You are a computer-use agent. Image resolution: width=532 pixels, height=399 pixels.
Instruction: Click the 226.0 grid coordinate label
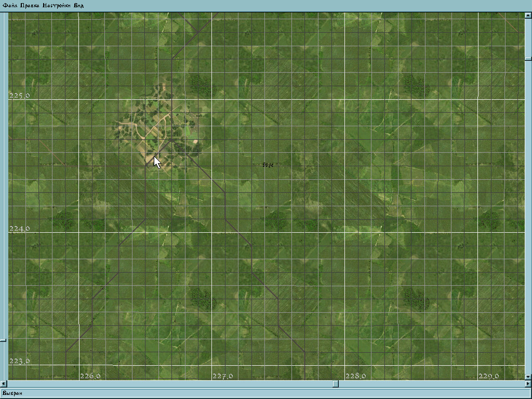pyautogui.click(x=90, y=376)
